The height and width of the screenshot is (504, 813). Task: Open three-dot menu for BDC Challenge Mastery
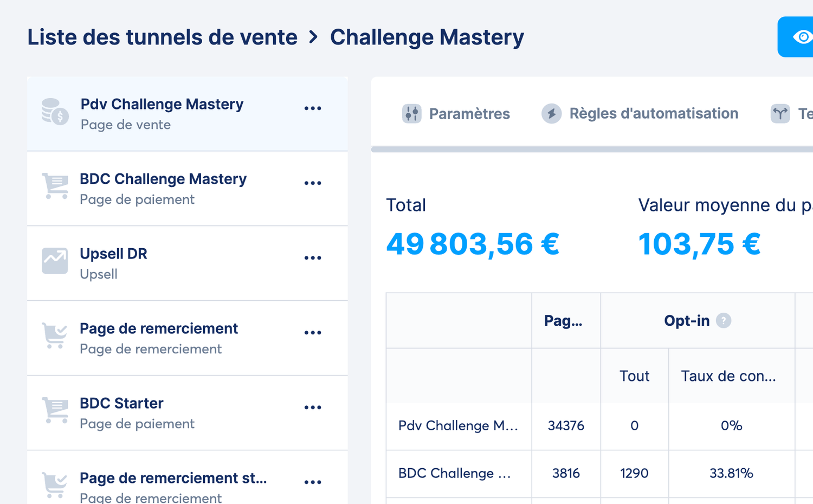coord(313,183)
